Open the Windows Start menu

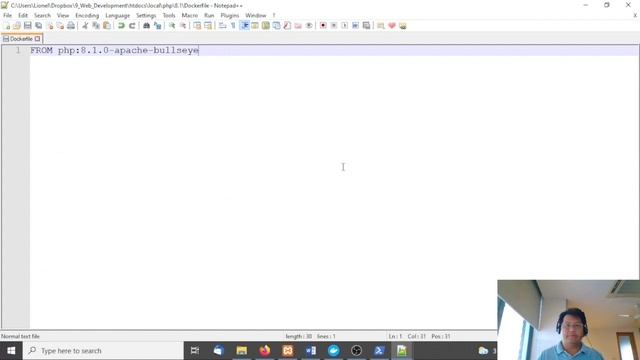click(x=11, y=351)
